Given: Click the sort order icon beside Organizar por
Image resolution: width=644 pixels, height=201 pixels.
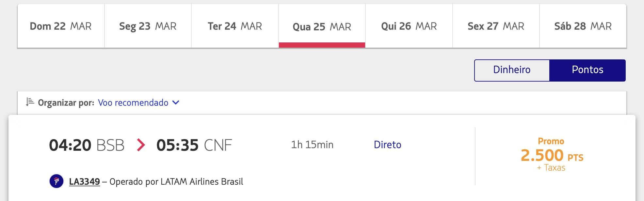Looking at the screenshot, I should pyautogui.click(x=30, y=102).
